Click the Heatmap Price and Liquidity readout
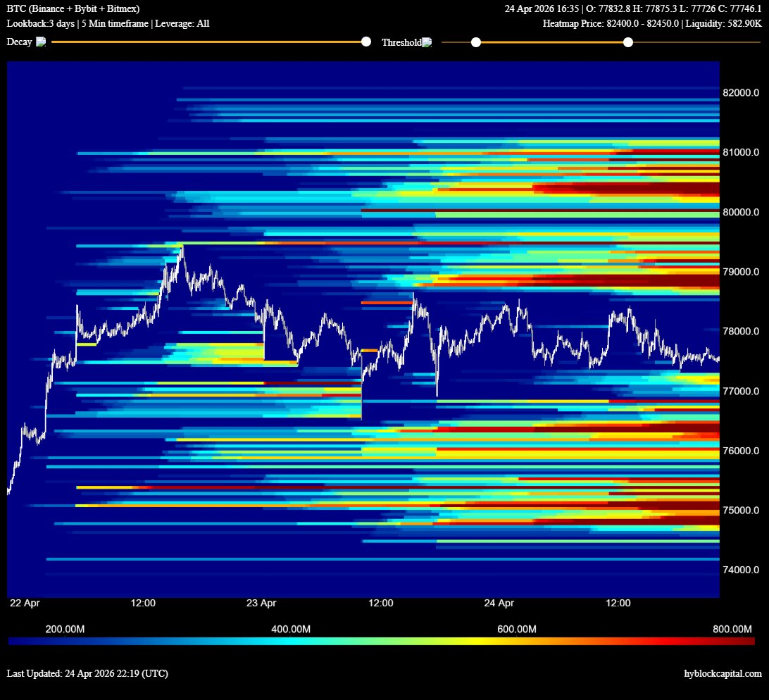Viewport: 769px width, 700px height. point(651,23)
